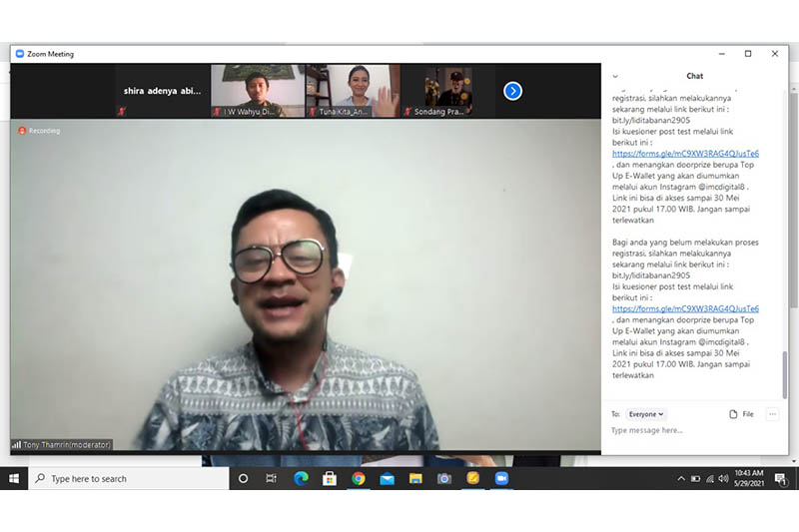
Task: Click the Zoom Meeting title icon
Action: click(20, 54)
